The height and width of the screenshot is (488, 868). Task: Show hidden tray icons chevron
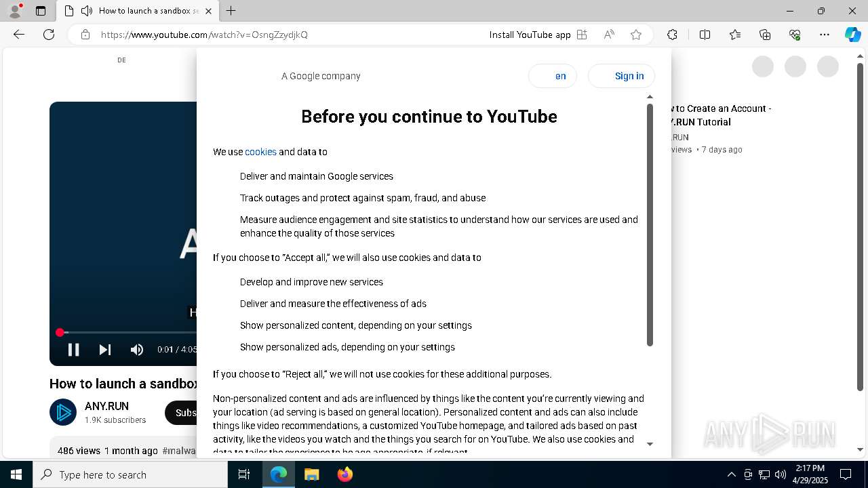pos(731,474)
